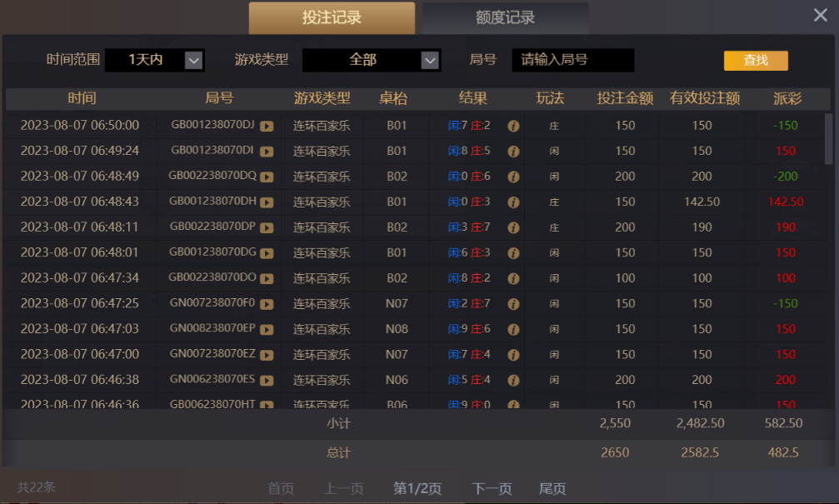Click subtotal bet amount 2,550

coord(615,423)
